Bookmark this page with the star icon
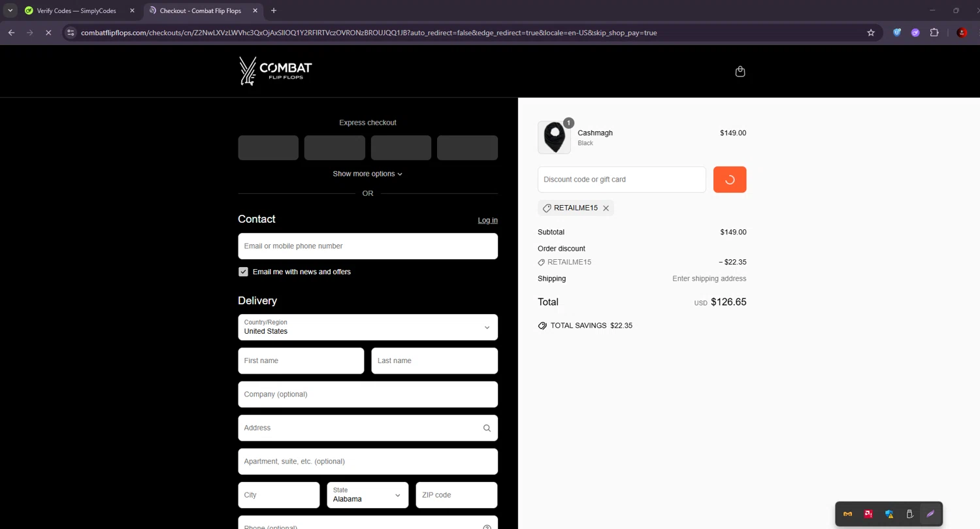The image size is (980, 529). [x=871, y=33]
